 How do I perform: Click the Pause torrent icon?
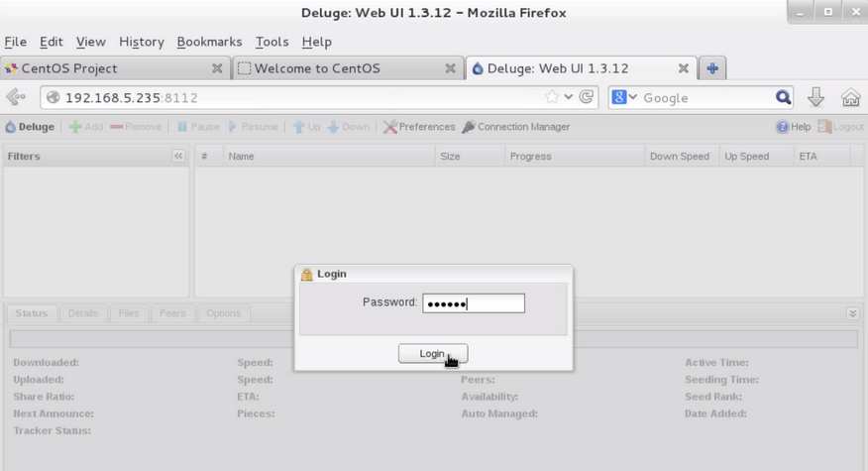pos(182,127)
